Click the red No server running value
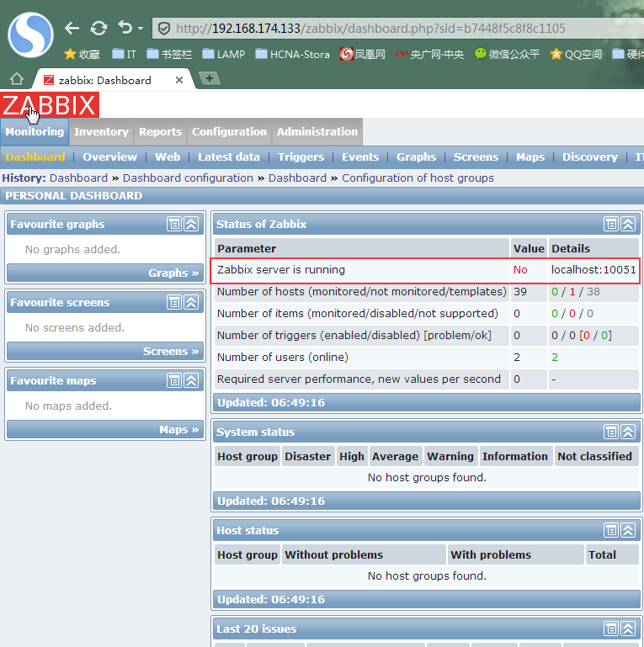The image size is (644, 647). (520, 270)
